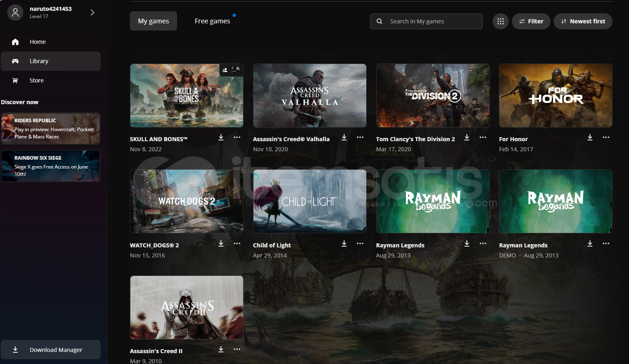Open more options for Rayman Legends DEMO
629x364 pixels.
(x=606, y=244)
